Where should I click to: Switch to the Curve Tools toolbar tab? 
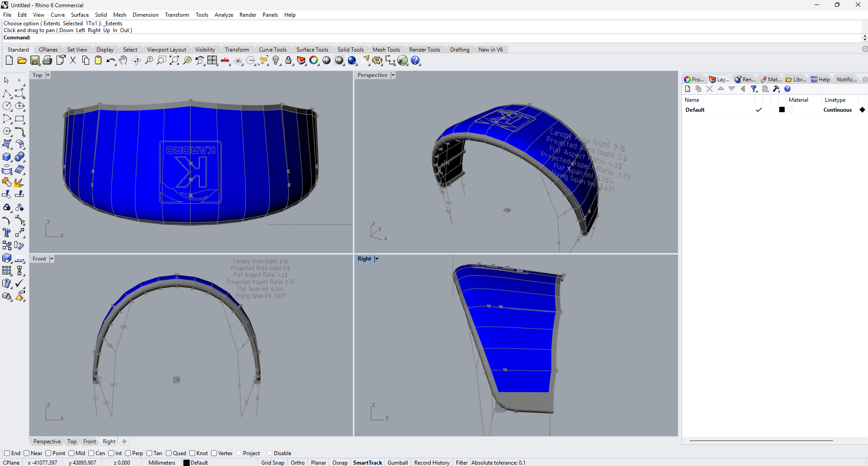[273, 50]
